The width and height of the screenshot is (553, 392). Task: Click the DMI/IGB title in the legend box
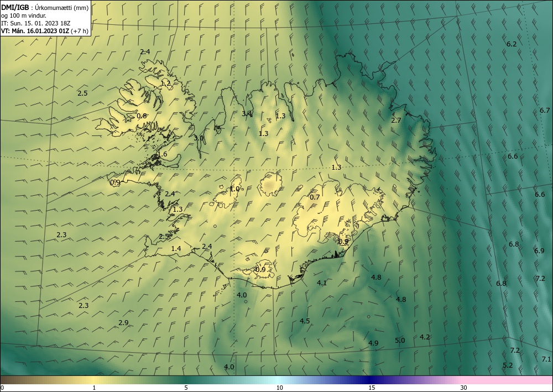point(15,8)
